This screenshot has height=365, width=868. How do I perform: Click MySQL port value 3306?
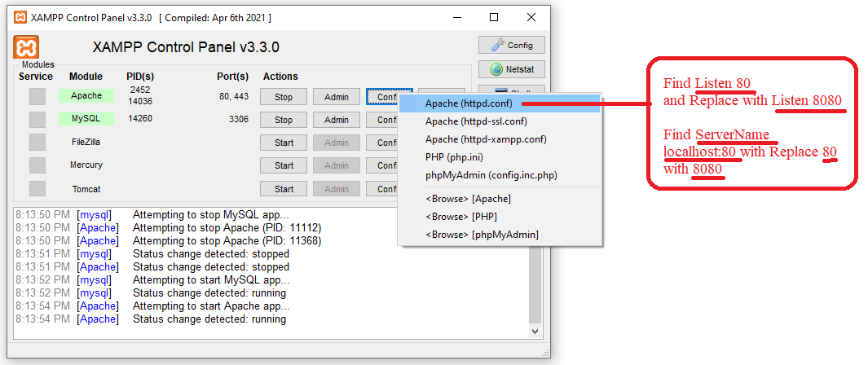pyautogui.click(x=238, y=119)
